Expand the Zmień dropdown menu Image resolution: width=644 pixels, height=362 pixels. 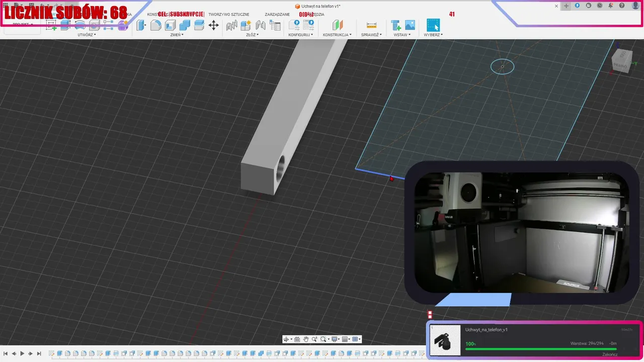click(x=177, y=35)
